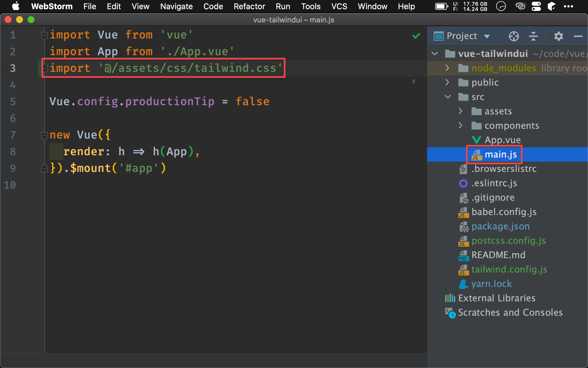Collapse the vue-tailwindui root folder
The image size is (588, 368).
(435, 53)
